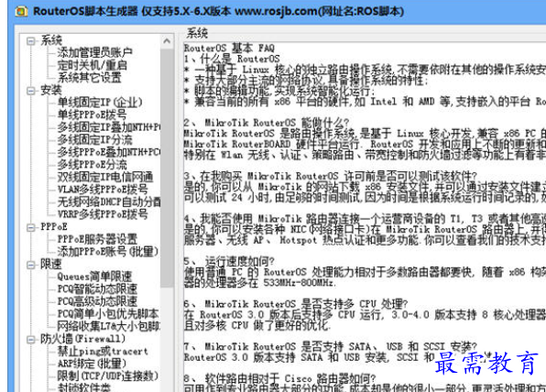Open PCQ智能动态限速 item
The image size is (546, 392).
(x=97, y=289)
